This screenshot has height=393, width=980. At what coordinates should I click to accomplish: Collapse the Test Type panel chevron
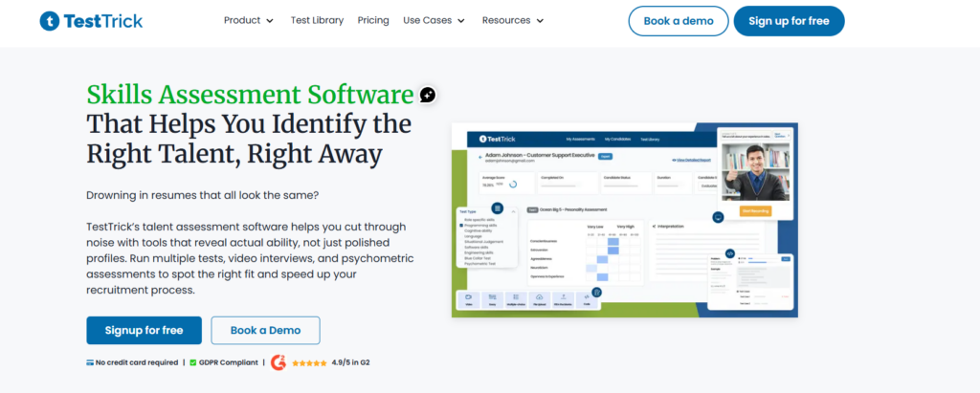click(513, 212)
